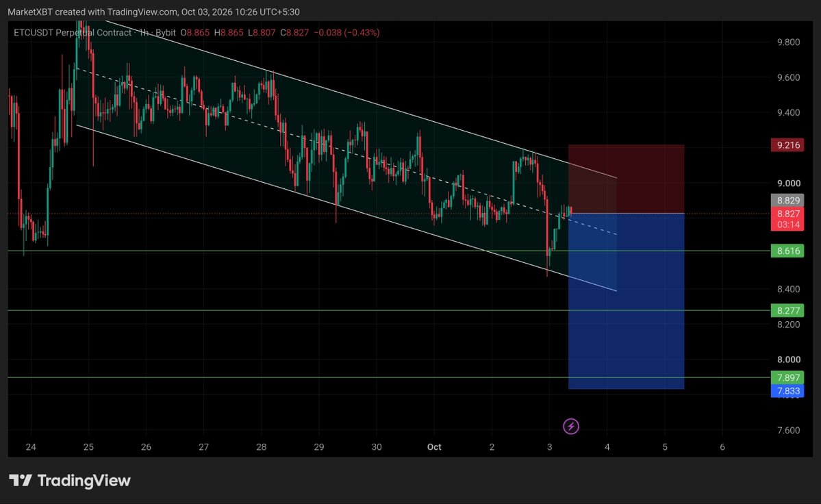Click the blue 7.833 target price label

(x=787, y=391)
